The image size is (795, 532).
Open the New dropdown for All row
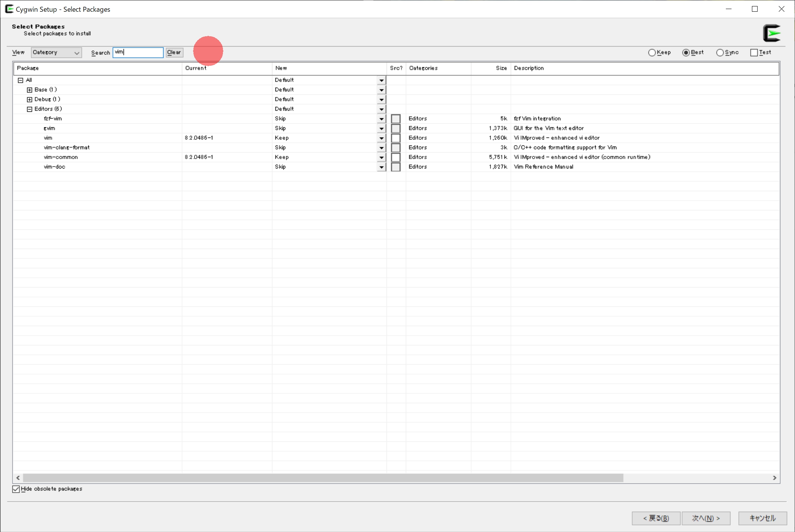[x=382, y=80]
